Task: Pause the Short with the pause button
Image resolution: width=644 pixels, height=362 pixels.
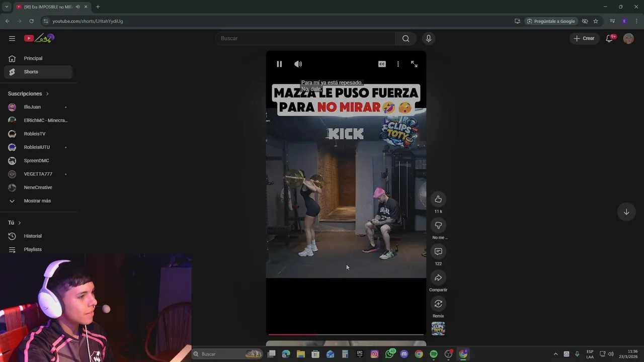Action: [279, 64]
